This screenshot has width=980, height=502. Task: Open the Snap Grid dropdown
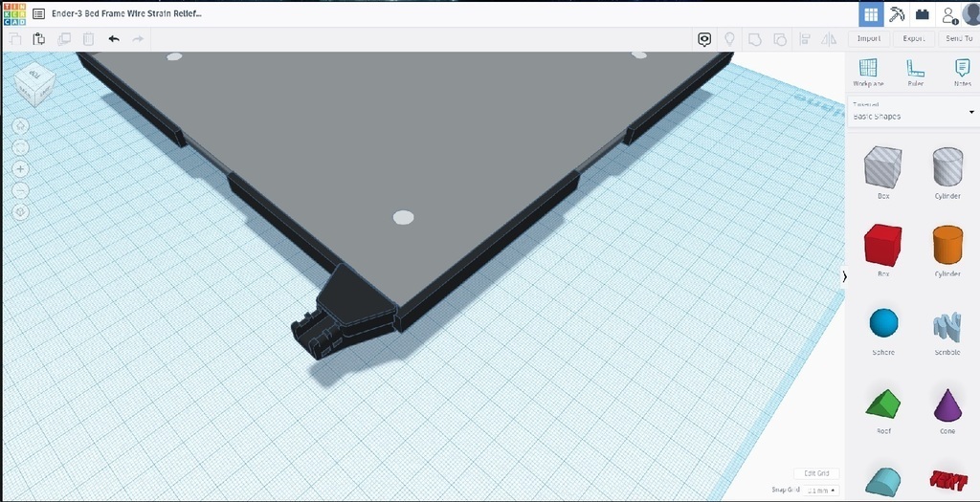pyautogui.click(x=821, y=491)
